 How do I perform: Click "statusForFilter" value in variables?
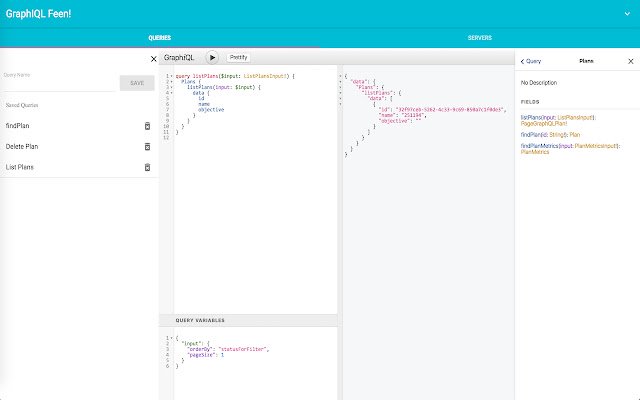click(x=242, y=349)
